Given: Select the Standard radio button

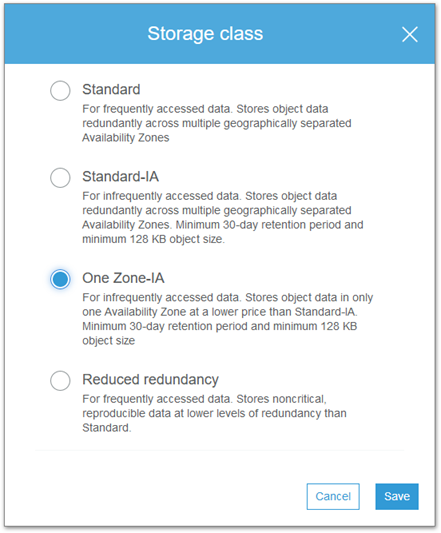Looking at the screenshot, I should 60,91.
